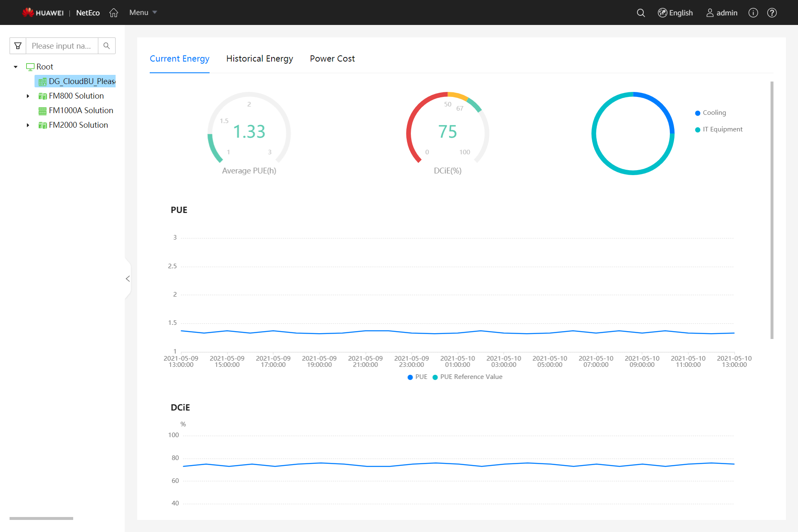
Task: Click the name search input field
Action: coord(62,46)
